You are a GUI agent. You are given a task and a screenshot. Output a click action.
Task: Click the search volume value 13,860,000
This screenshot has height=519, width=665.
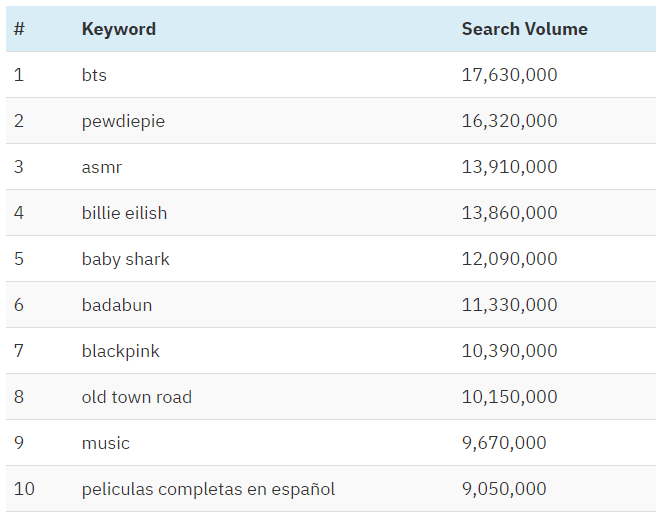(509, 213)
